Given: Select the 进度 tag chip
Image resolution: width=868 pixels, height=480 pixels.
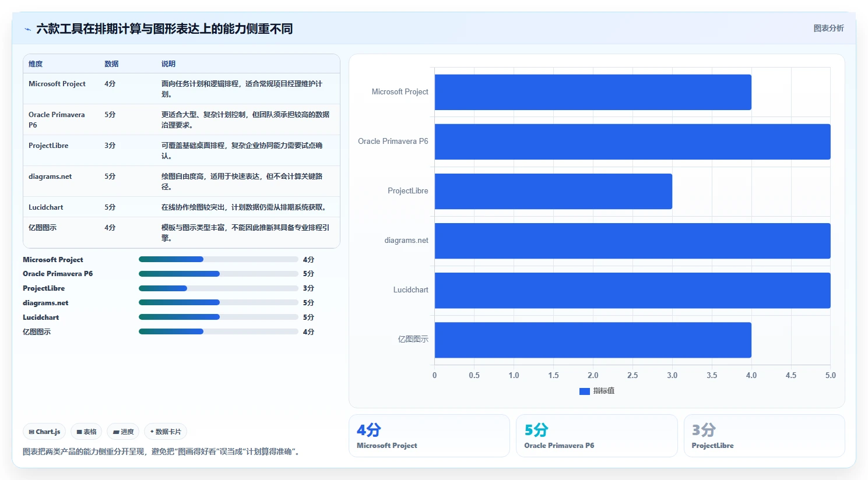Looking at the screenshot, I should pos(123,432).
